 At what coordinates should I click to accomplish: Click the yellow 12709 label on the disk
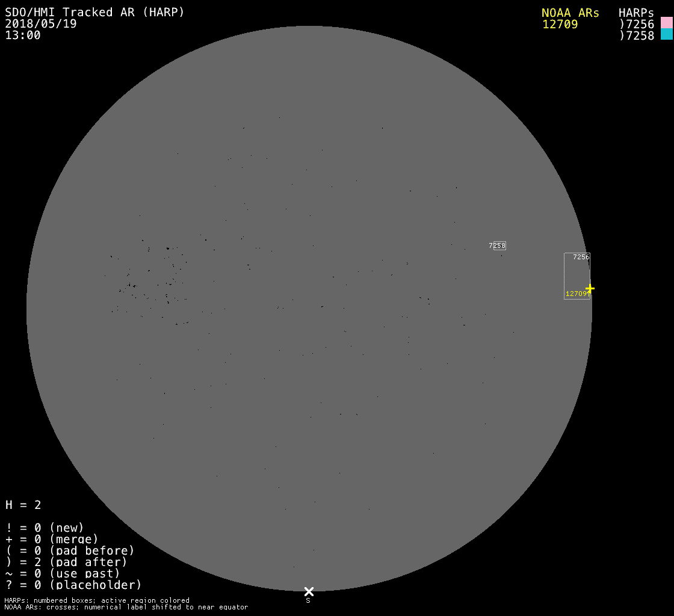[577, 294]
